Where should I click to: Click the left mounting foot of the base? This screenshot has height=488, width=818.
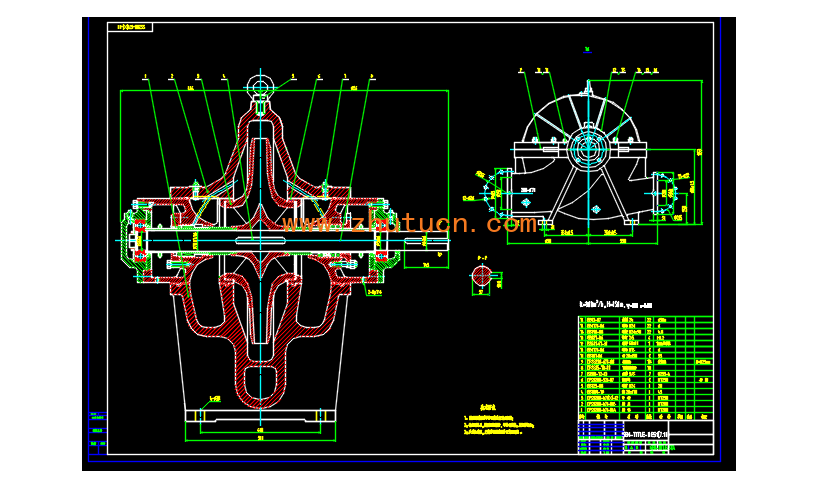click(x=202, y=412)
